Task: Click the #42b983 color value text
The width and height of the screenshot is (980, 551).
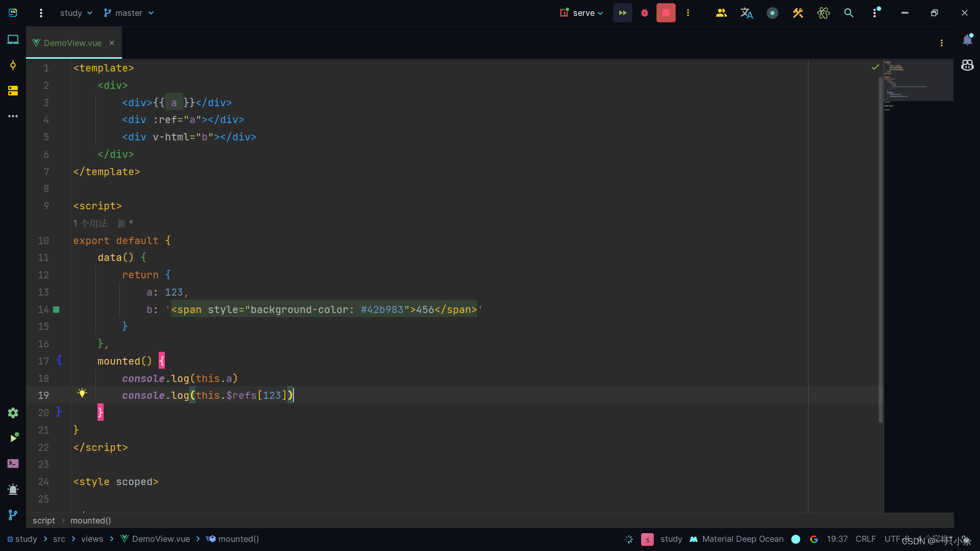Action: 382,309
